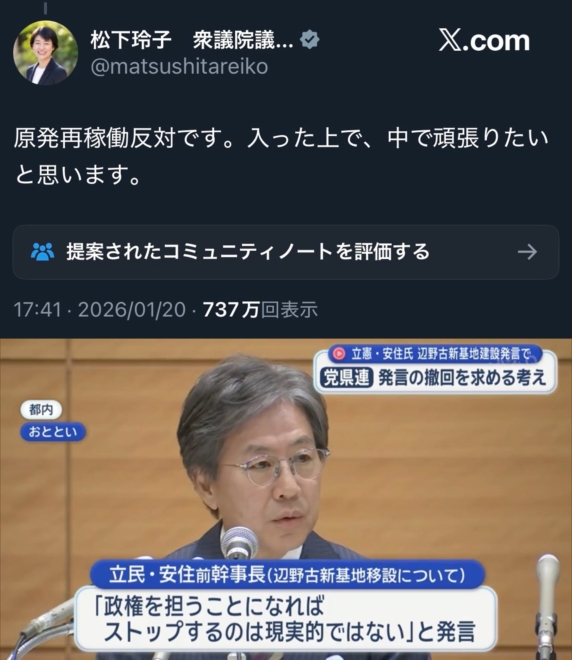Open Matsushita Reiko's profile avatar

click(x=45, y=53)
